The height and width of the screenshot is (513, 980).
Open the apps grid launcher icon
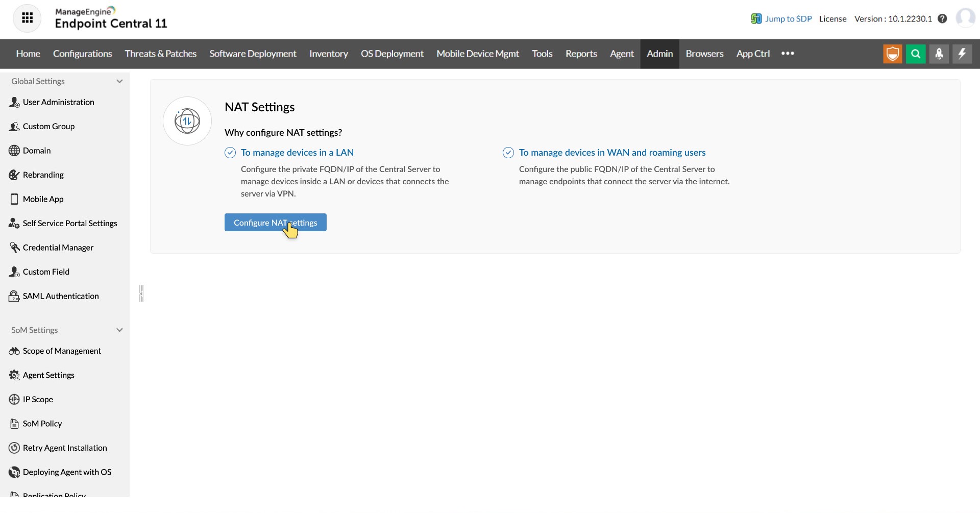[x=27, y=18]
